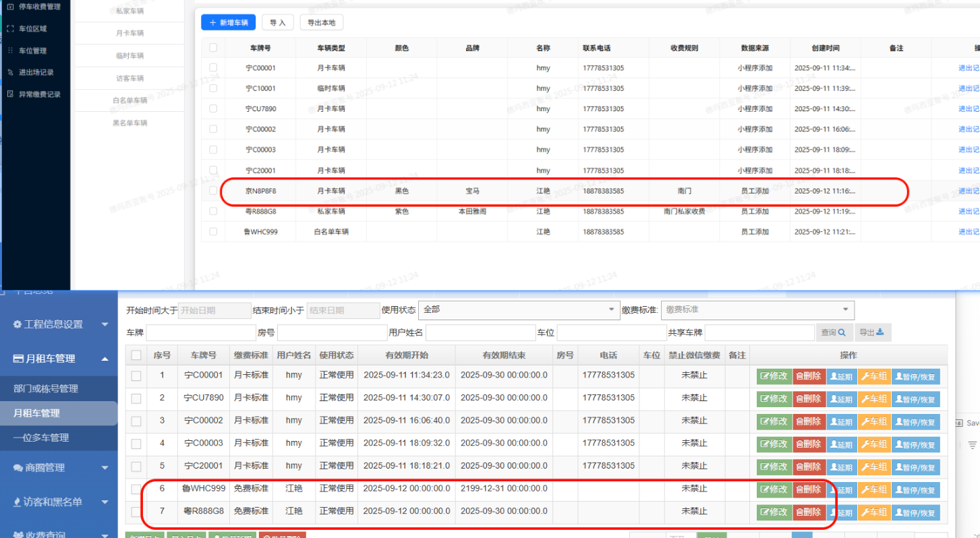Click the 修改 edit button for 宁C00001
This screenshot has width=980, height=538.
774,376
